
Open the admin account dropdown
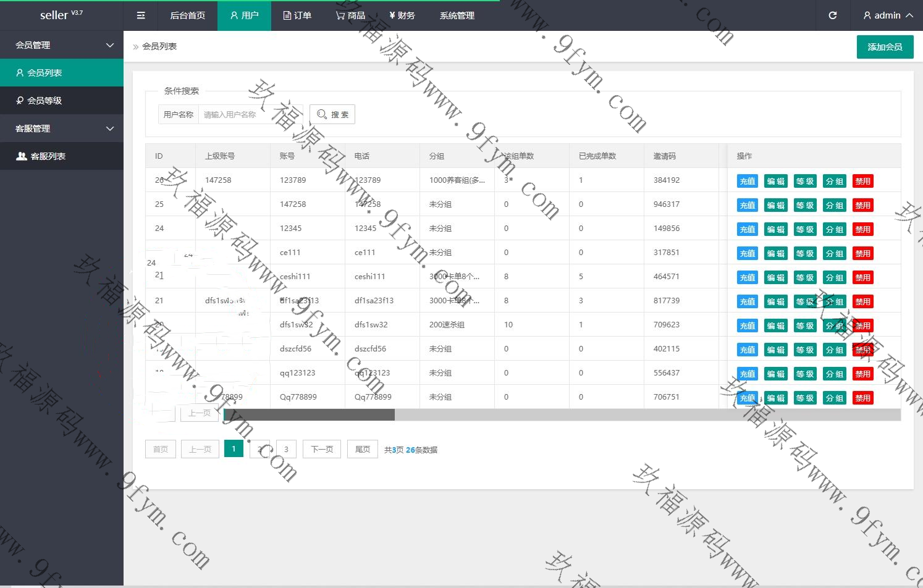tap(888, 15)
